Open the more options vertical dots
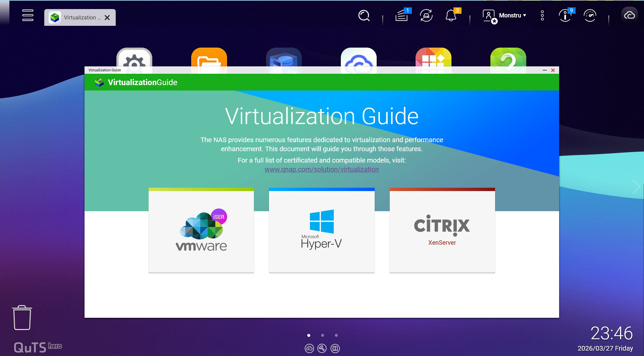 542,15
